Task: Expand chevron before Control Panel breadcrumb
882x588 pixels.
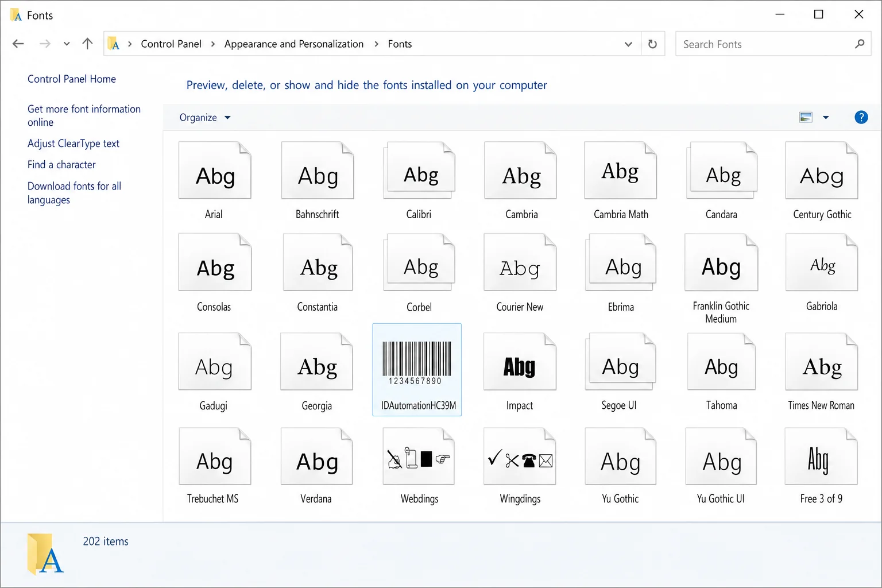Action: 130,44
